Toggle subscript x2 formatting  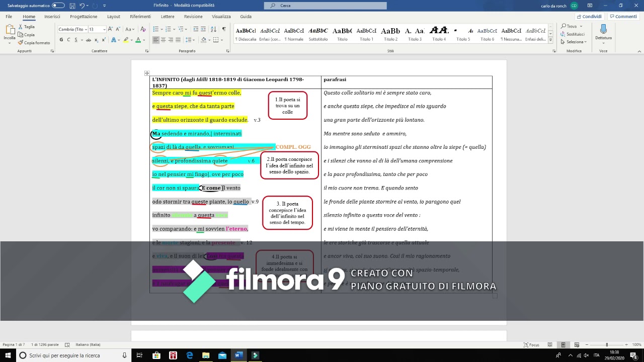[x=96, y=40]
